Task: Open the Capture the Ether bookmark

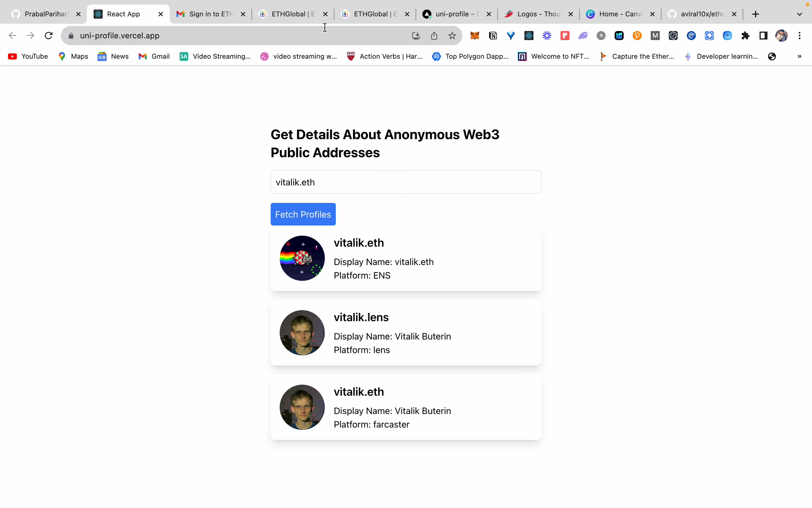Action: coord(636,56)
